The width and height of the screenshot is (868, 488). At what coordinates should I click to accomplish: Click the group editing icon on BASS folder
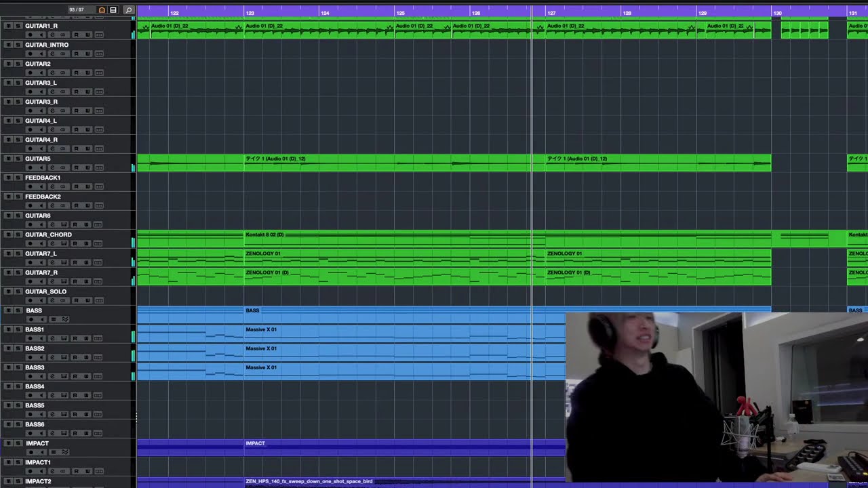tap(54, 319)
